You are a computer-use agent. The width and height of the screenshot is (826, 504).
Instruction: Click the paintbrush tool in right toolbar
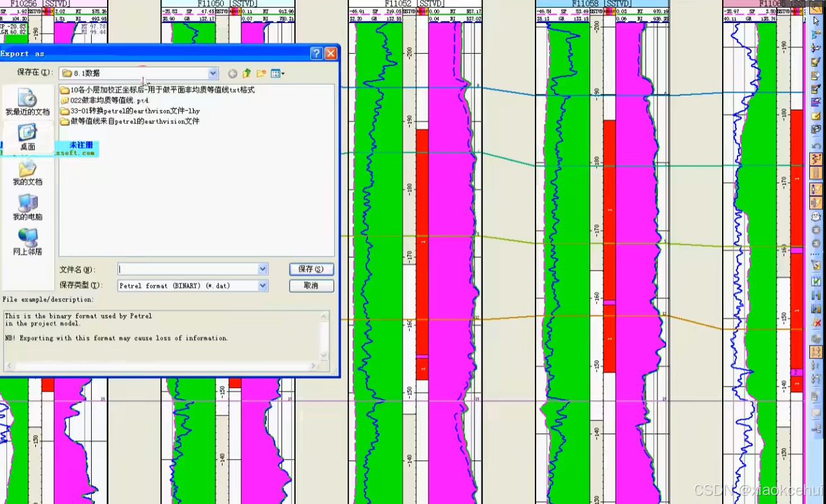[816, 62]
